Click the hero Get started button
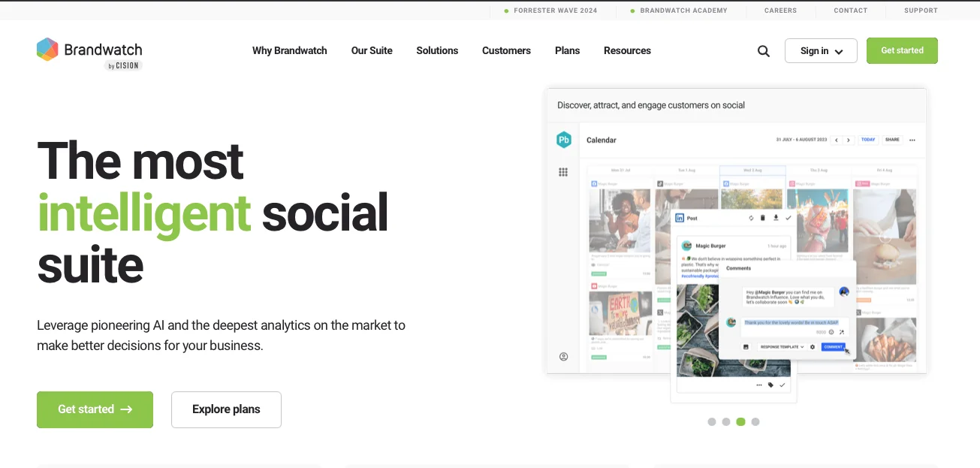The width and height of the screenshot is (980, 468). (95, 409)
